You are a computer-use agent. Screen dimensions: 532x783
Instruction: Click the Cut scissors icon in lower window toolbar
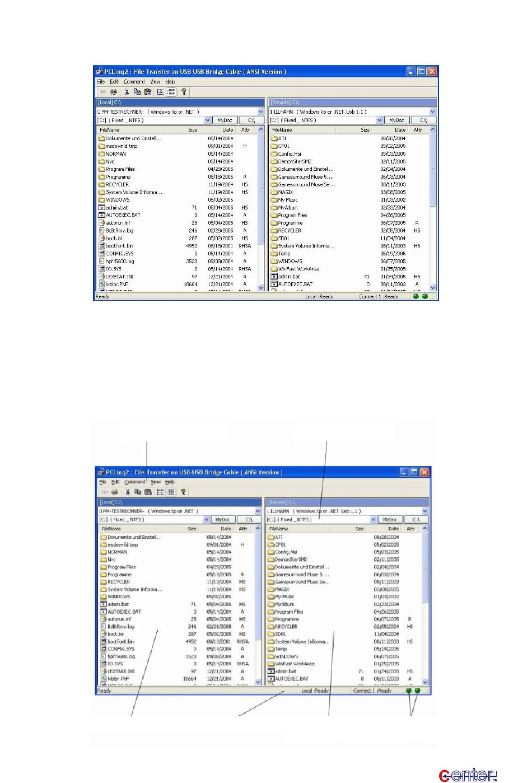click(128, 492)
